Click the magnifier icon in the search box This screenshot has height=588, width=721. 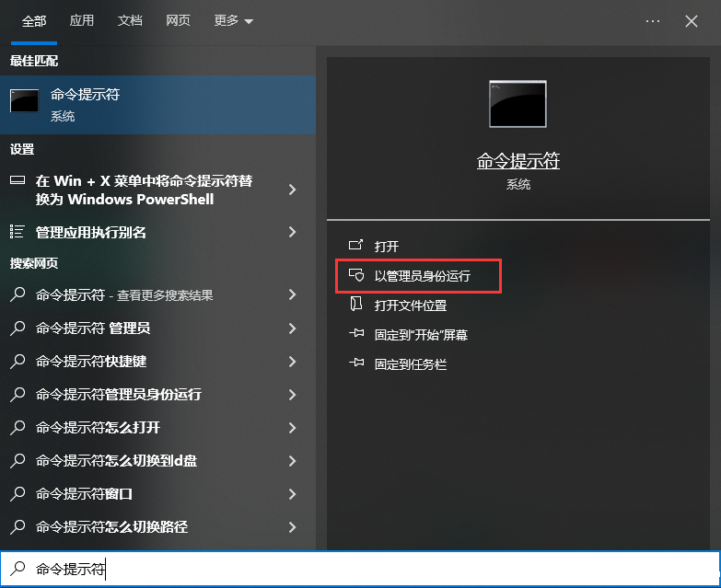(17, 569)
